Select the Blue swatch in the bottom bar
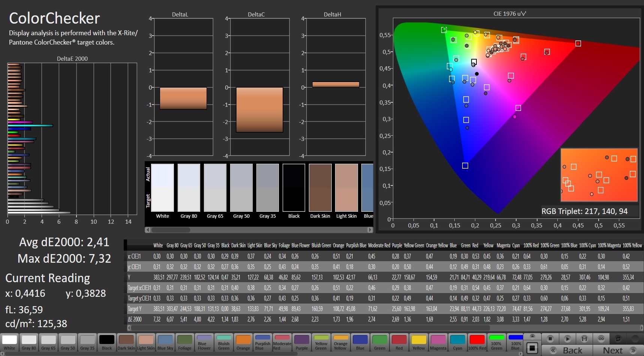 click(360, 343)
